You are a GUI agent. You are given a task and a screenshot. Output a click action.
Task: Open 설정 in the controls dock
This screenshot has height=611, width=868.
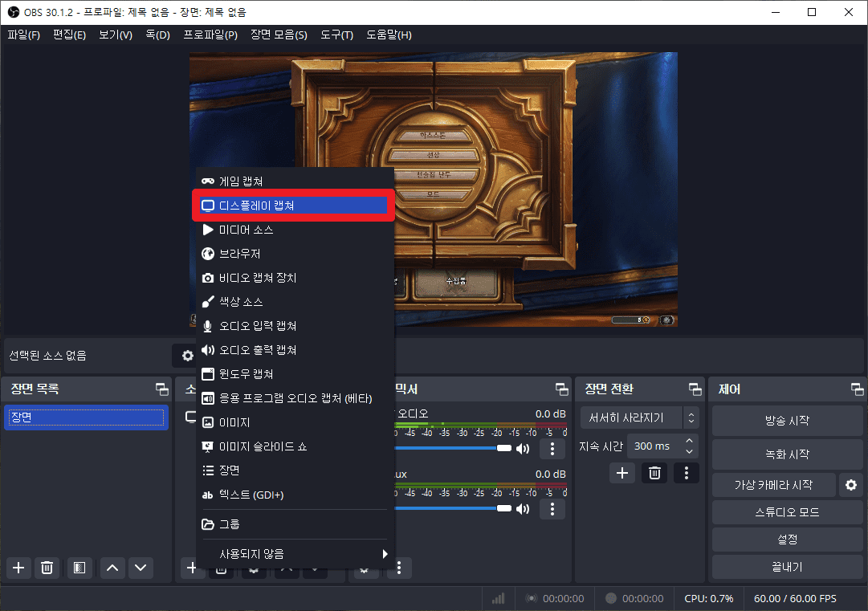[787, 540]
